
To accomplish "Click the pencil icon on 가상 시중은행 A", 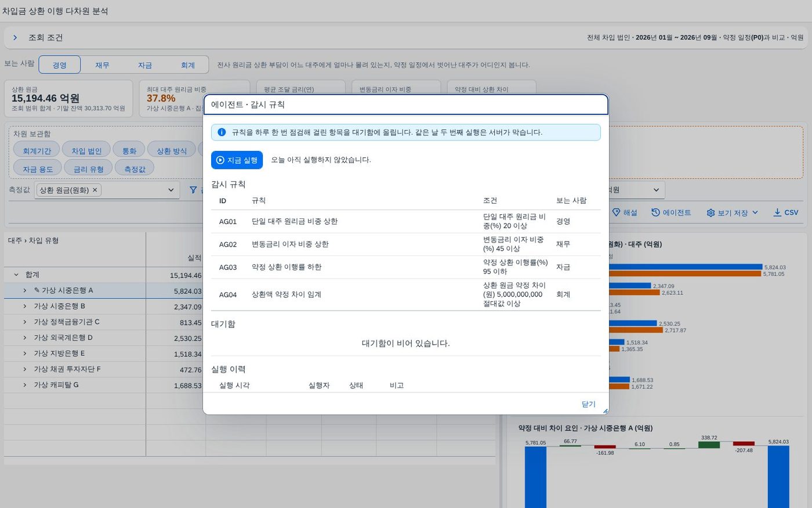I will 37,290.
